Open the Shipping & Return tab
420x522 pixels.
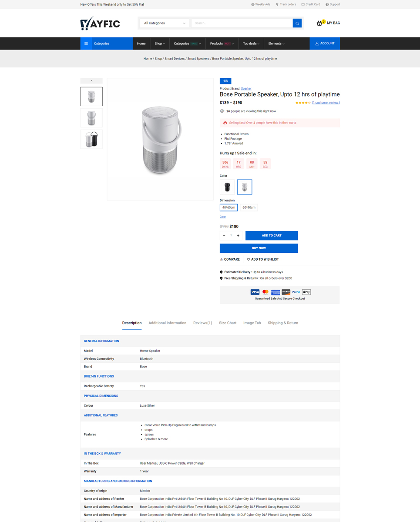click(283, 323)
